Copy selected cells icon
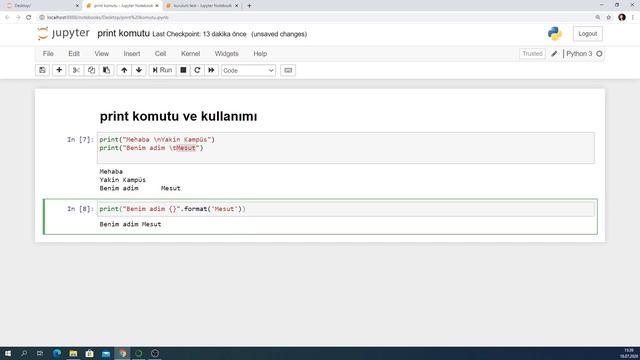Screen dimensions: 640x360 point(91,70)
